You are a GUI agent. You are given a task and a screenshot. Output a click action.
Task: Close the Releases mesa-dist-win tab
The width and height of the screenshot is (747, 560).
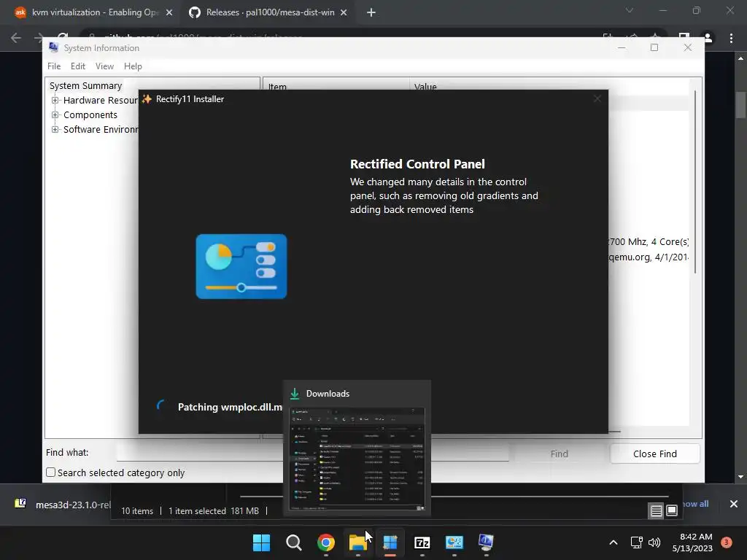(x=344, y=12)
